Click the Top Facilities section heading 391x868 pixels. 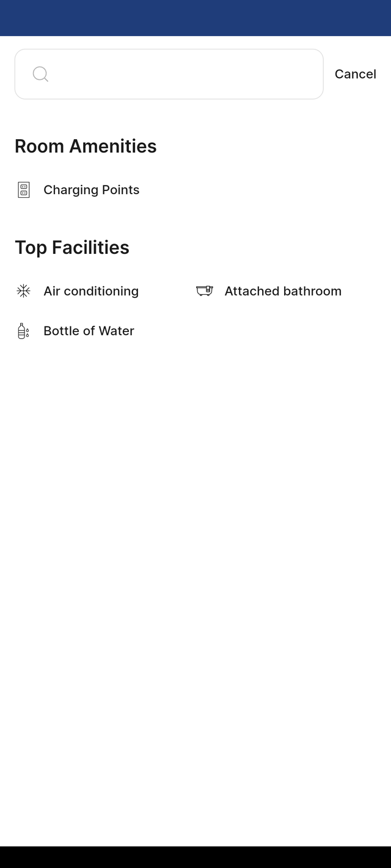click(x=72, y=247)
